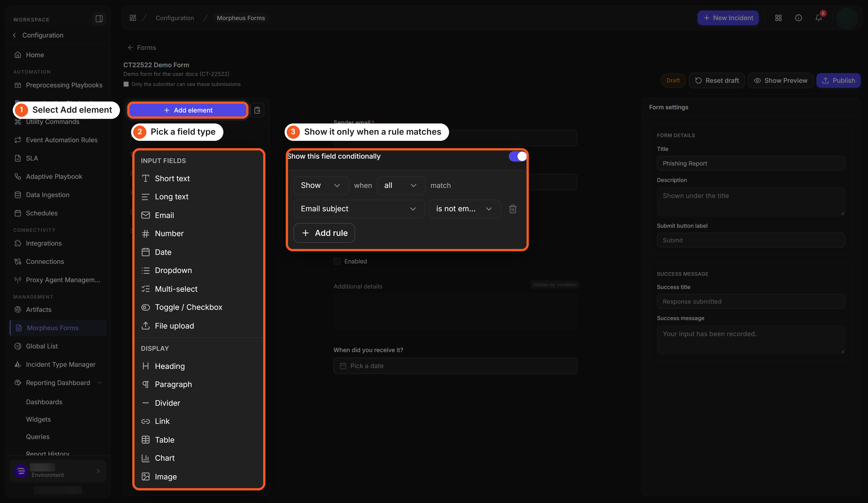Collapse the workspace sidebar panel icon

pos(99,19)
